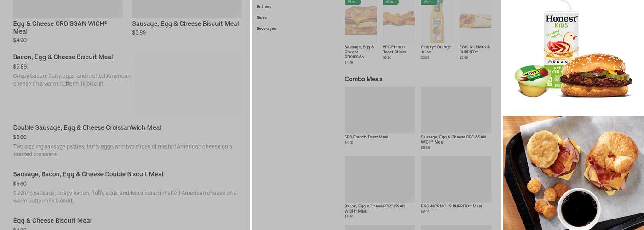Select Double Sausage, Egg & Cheese Croissan'wich Meal
The width and height of the screenshot is (644, 230).
[127, 141]
